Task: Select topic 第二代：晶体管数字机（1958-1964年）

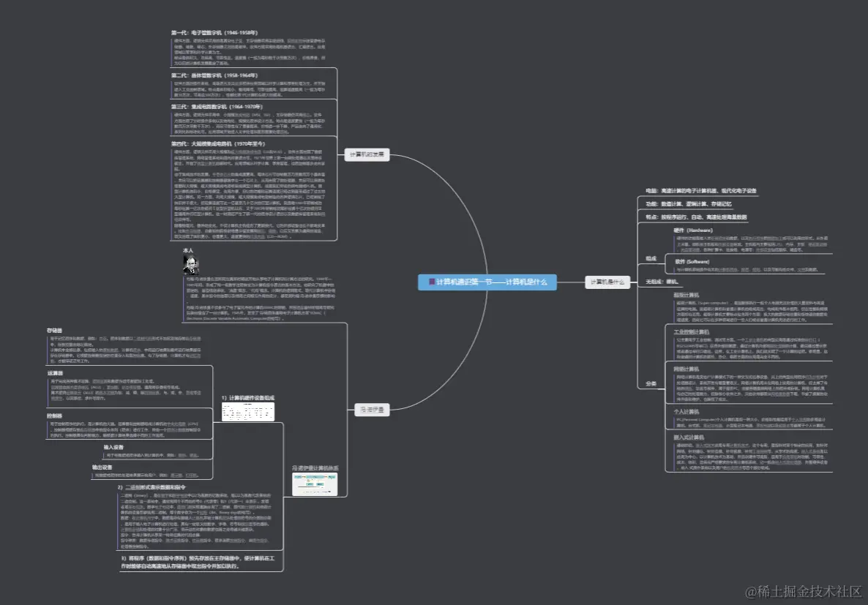Action: pyautogui.click(x=214, y=75)
